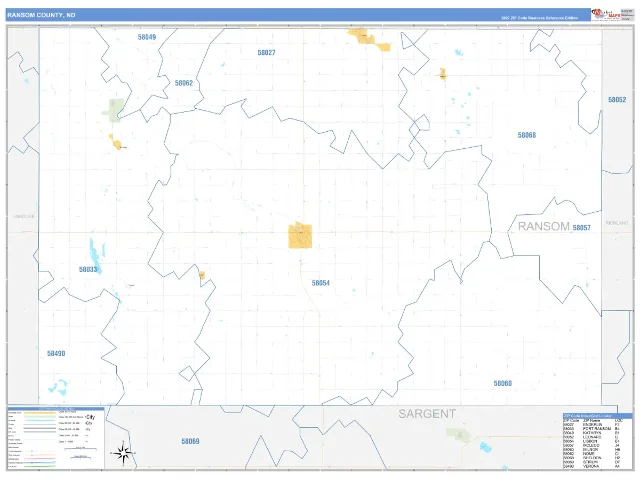Click the SARGENT county name label
The width and height of the screenshot is (640, 480).
427,414
